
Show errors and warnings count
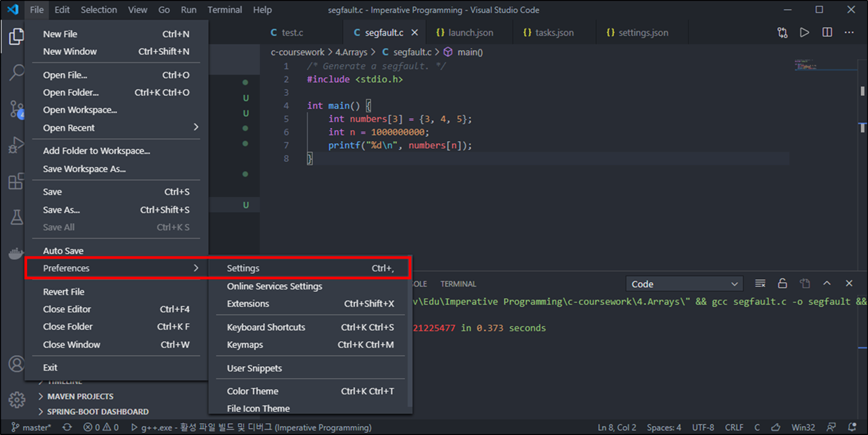point(101,427)
